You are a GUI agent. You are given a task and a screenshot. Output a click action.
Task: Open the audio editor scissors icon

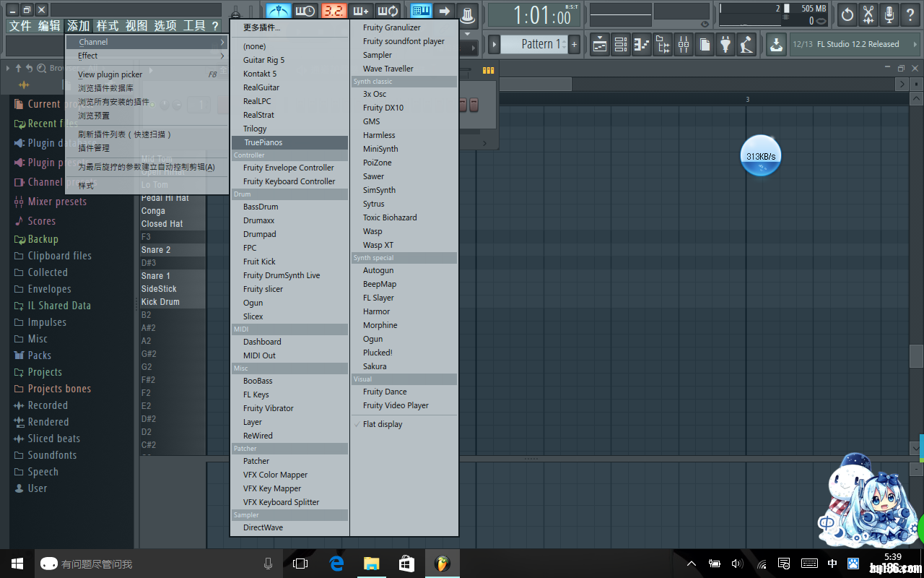point(868,14)
